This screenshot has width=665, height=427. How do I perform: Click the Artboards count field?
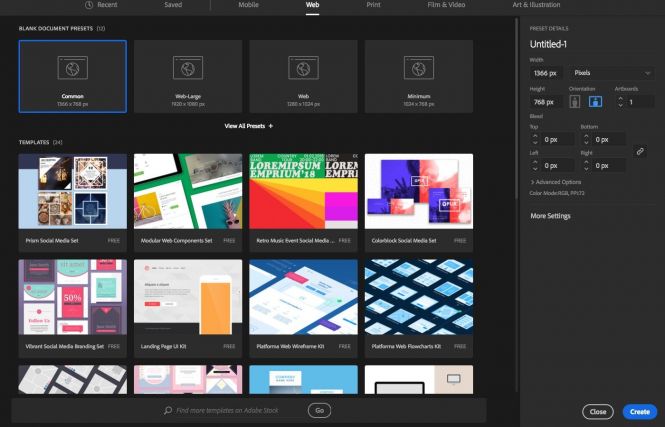pyautogui.click(x=640, y=102)
